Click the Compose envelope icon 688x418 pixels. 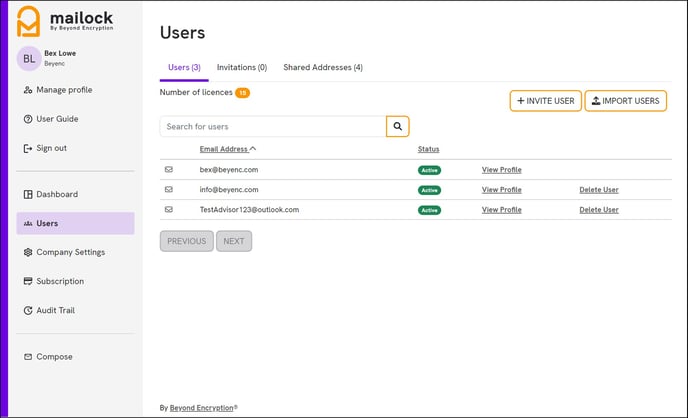point(28,357)
